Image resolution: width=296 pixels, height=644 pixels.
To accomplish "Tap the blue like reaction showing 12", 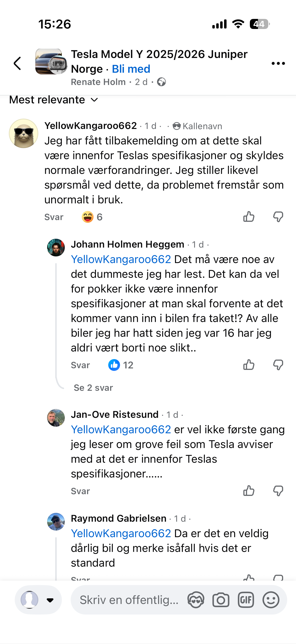I will [x=114, y=365].
